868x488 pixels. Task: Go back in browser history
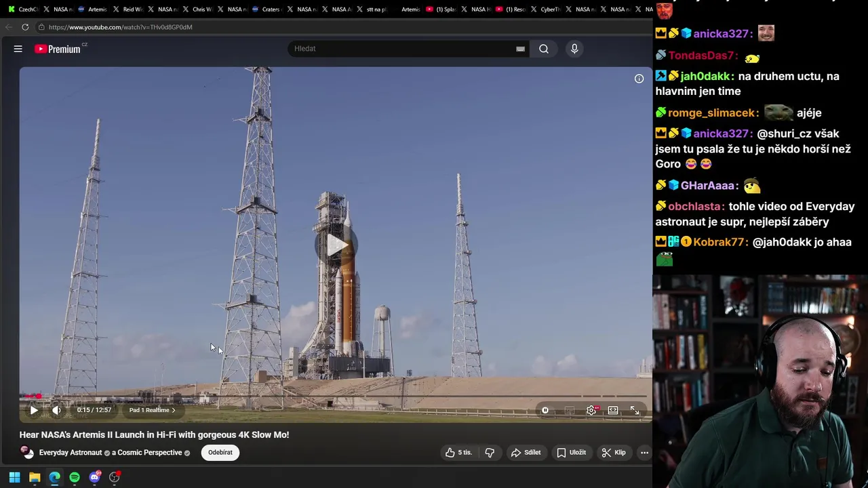tap(8, 27)
